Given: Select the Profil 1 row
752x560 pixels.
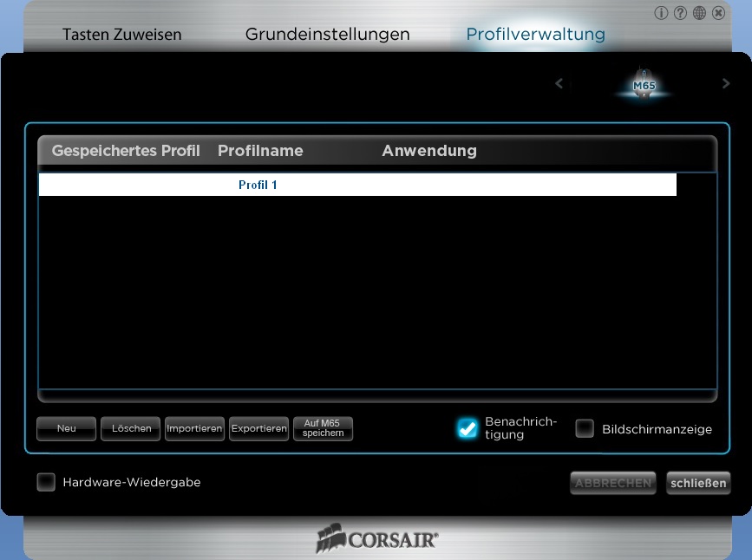Looking at the screenshot, I should click(x=357, y=185).
